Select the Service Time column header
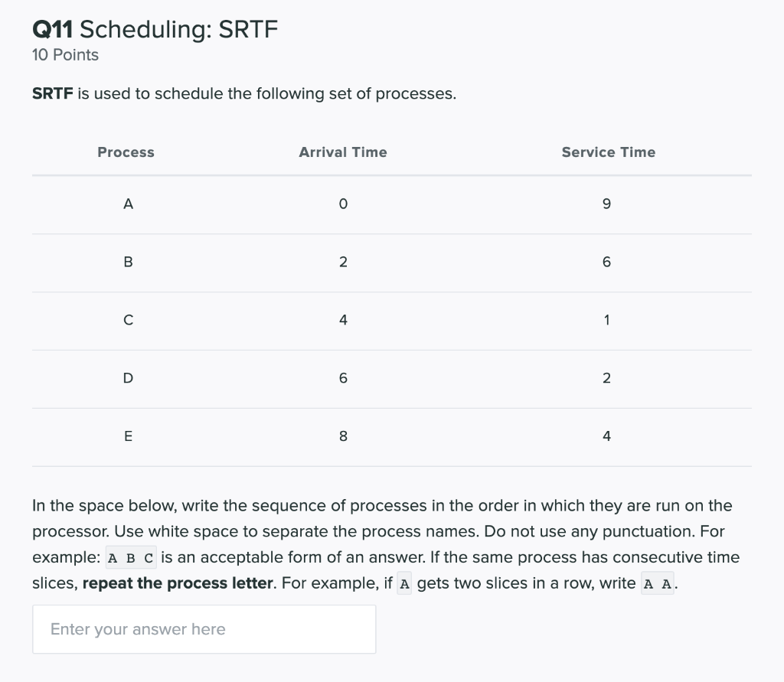The height and width of the screenshot is (682, 784). click(608, 152)
